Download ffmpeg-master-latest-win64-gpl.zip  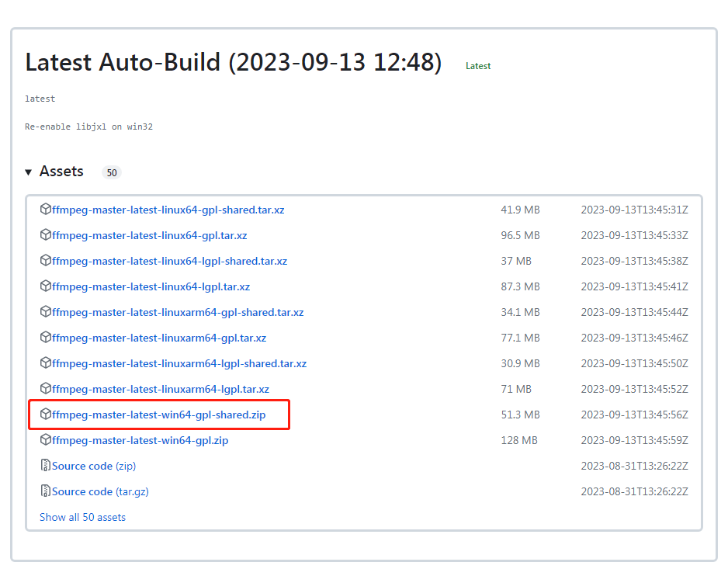(x=140, y=440)
